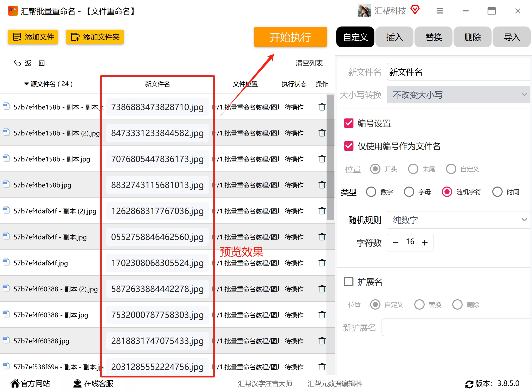Viewport: 532px width, 392px height.
Task: Enable the 扩展名 checkbox
Action: tap(349, 282)
